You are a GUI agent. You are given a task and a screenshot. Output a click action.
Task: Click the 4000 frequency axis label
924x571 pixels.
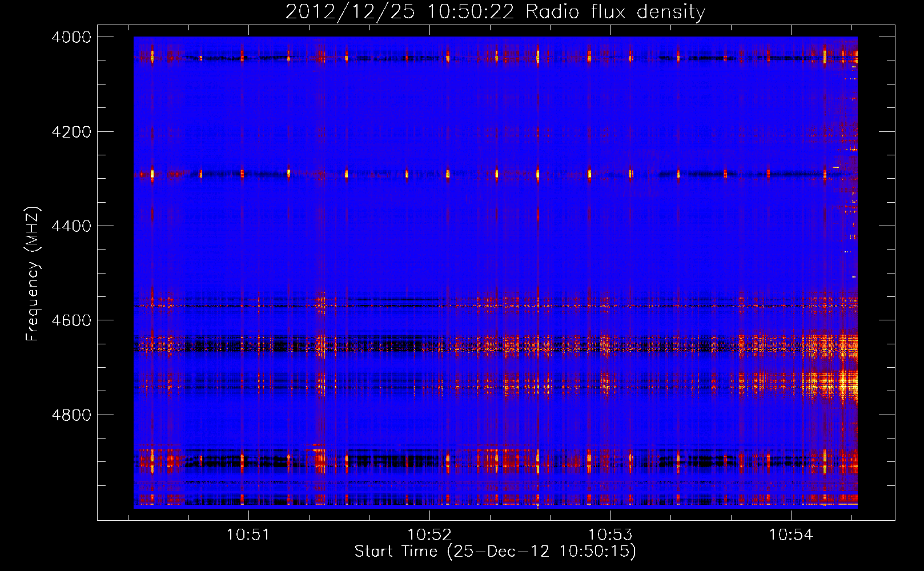(71, 37)
